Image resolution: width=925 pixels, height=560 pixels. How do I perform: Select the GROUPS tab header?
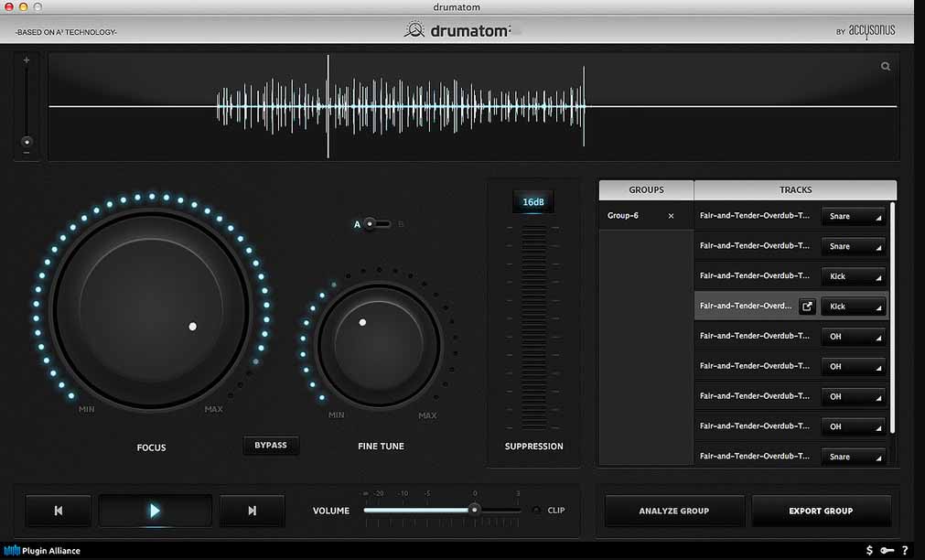(646, 190)
